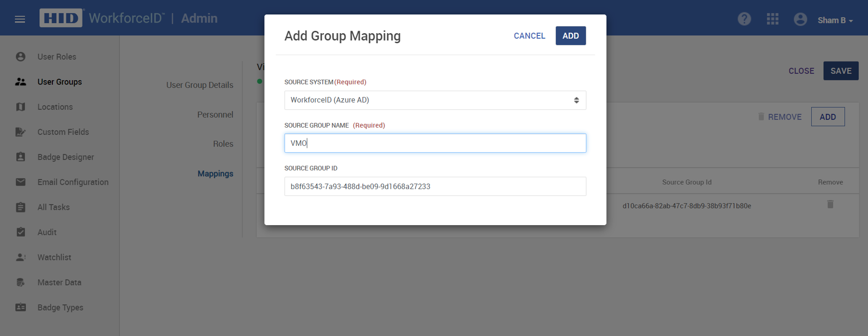Delete mapping row using trash icon
This screenshot has width=868, height=336.
pyautogui.click(x=830, y=204)
